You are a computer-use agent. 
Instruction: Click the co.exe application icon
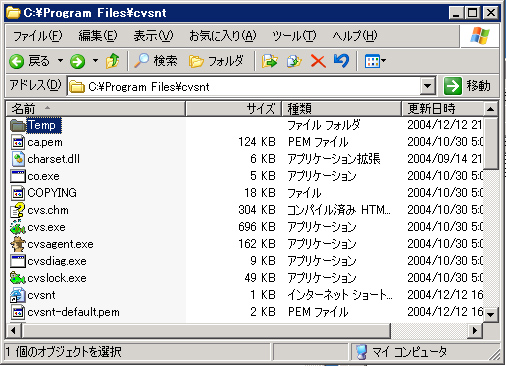(x=18, y=176)
